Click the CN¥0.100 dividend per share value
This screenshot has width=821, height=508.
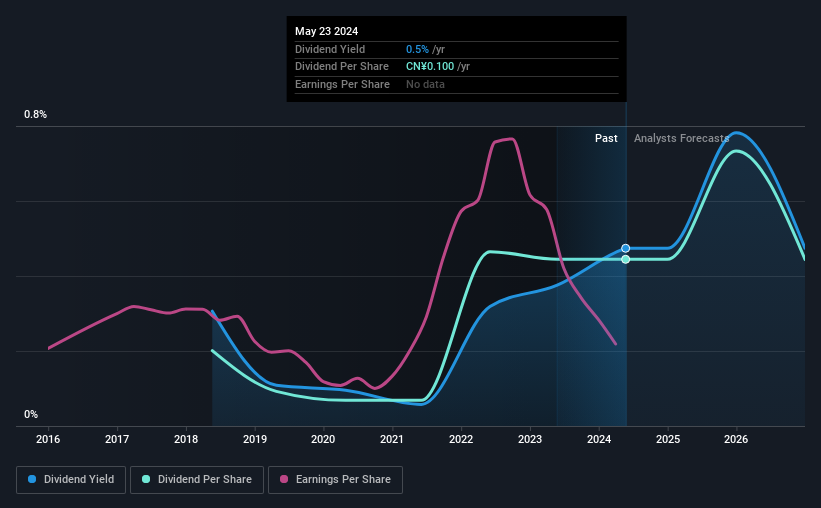[430, 67]
